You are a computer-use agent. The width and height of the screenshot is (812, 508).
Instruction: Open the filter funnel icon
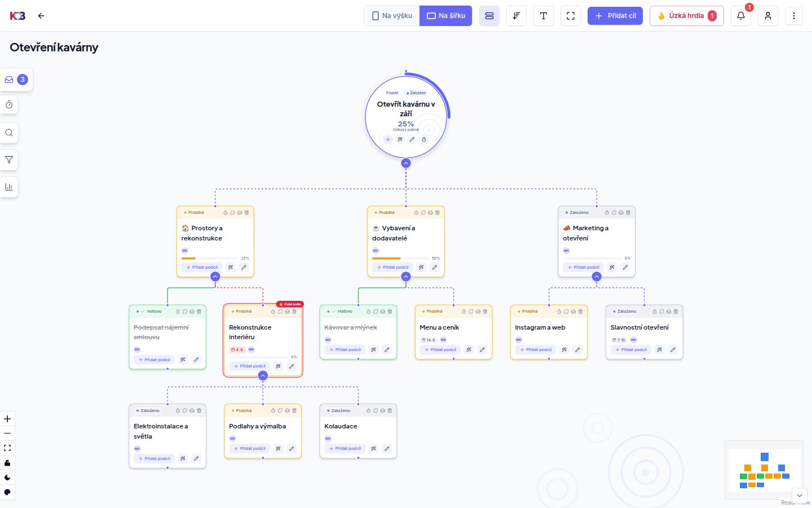click(9, 160)
